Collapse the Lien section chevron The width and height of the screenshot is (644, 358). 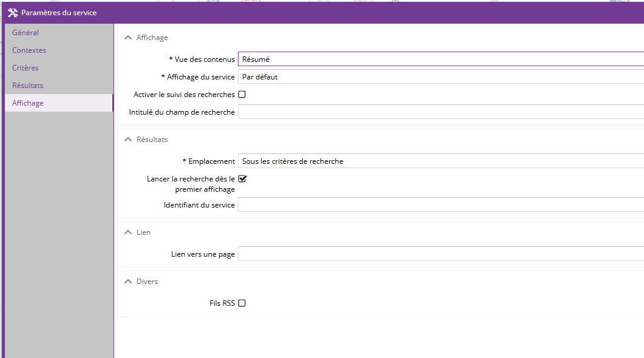[x=127, y=232]
